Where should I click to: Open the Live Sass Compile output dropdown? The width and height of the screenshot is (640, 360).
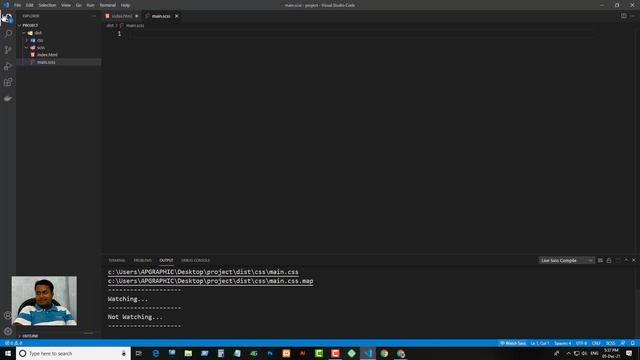point(566,260)
